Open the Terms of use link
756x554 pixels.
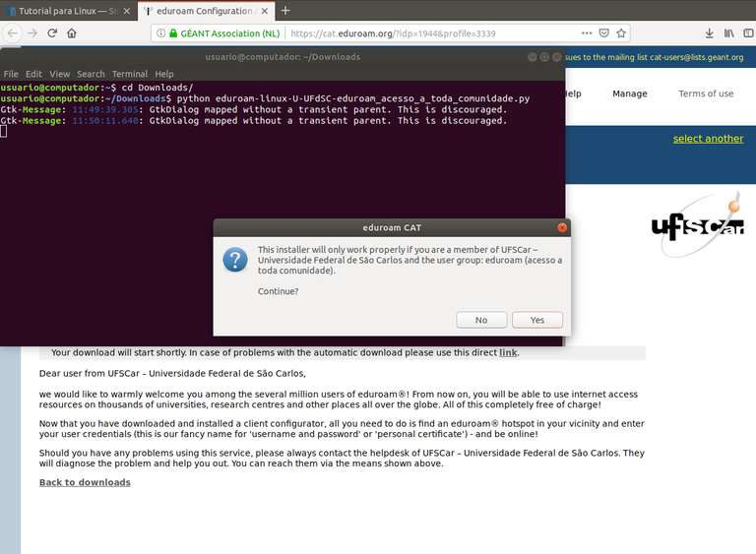(706, 93)
